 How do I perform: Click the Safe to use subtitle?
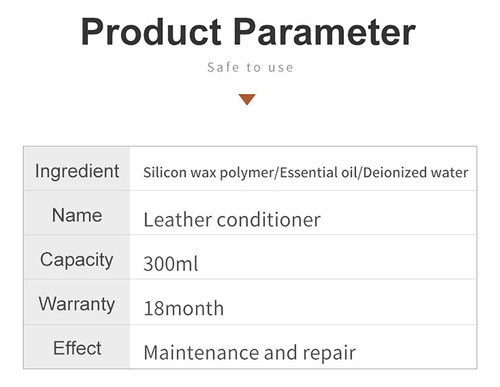pyautogui.click(x=250, y=67)
